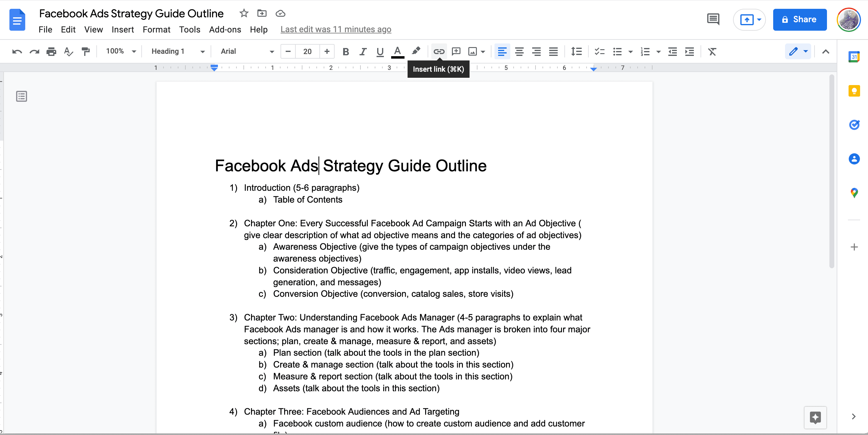The image size is (868, 435).
Task: Click the Insert image icon
Action: tap(473, 52)
